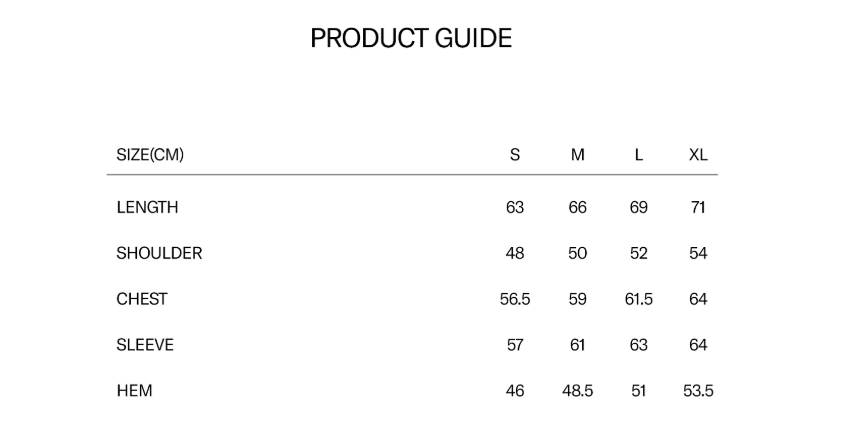Screen dimensions: 844x433
Task: Click the HEM row label
Action: click(x=134, y=391)
